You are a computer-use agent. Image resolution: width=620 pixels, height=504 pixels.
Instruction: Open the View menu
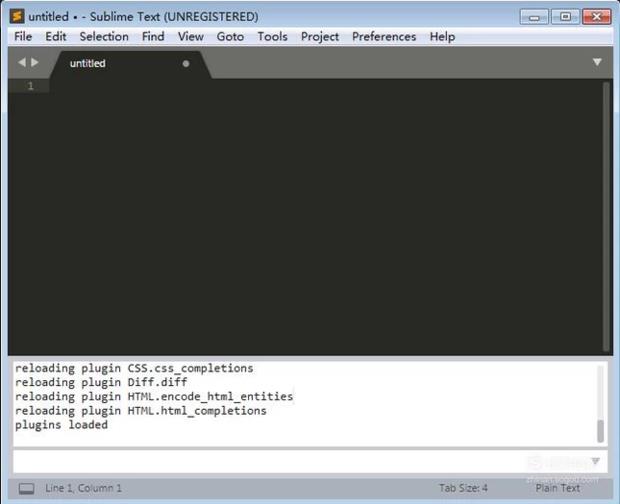[x=191, y=36]
